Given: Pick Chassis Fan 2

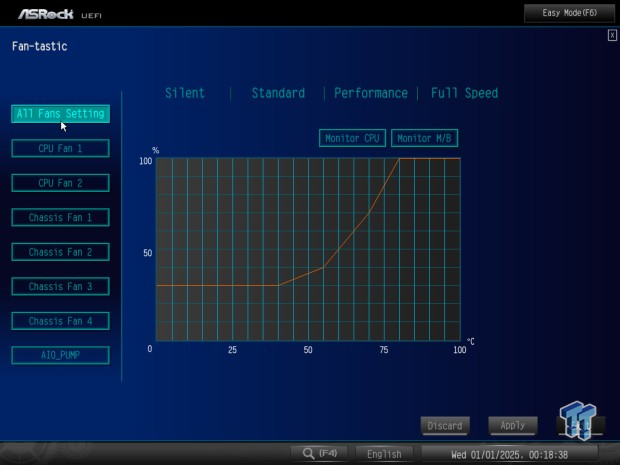Looking at the screenshot, I should click(x=60, y=252).
